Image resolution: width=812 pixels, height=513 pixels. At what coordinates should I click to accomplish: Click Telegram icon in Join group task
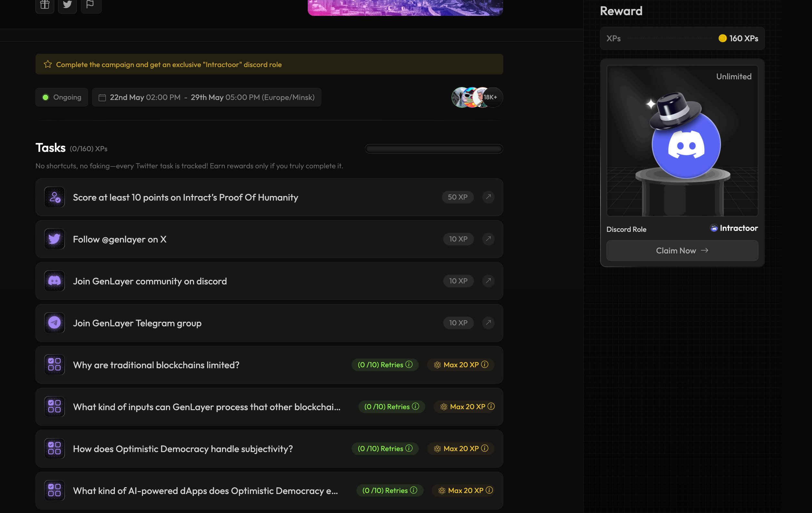click(x=54, y=322)
